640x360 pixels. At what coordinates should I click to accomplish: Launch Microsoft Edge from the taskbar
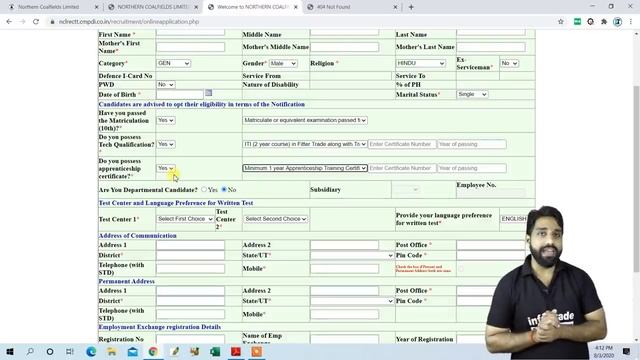91,351
